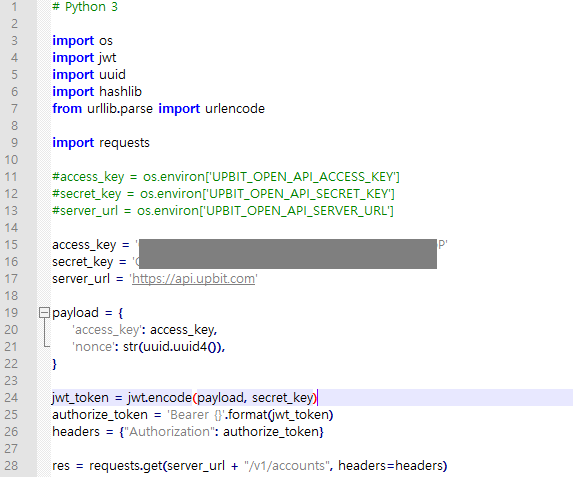Click 'server_url' variable on line 17
573x477 pixels.
81,279
